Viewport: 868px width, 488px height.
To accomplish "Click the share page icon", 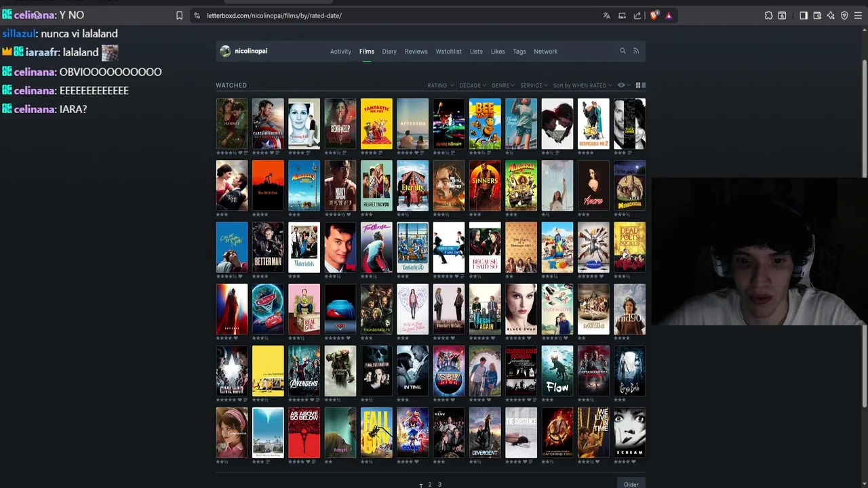I will (x=637, y=16).
